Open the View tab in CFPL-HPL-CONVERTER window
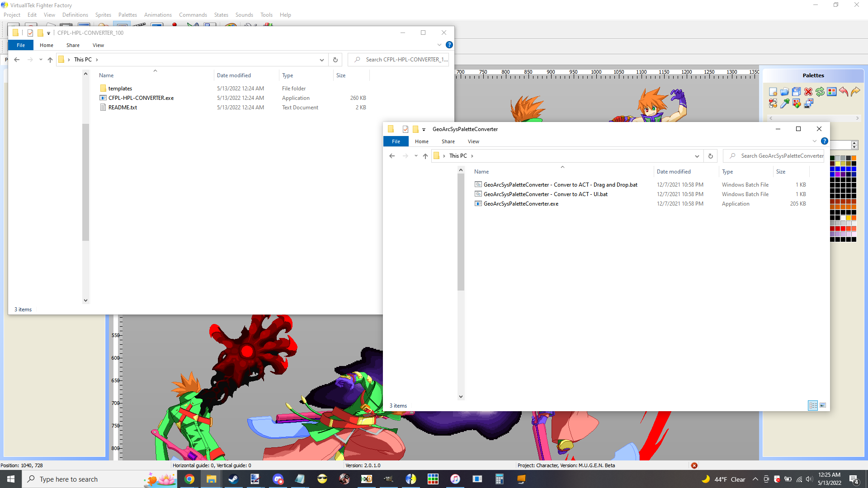Screen dimensions: 868x488 click(98, 45)
